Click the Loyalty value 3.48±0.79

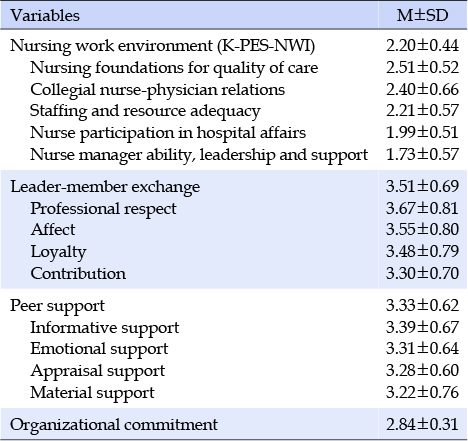[x=422, y=251]
